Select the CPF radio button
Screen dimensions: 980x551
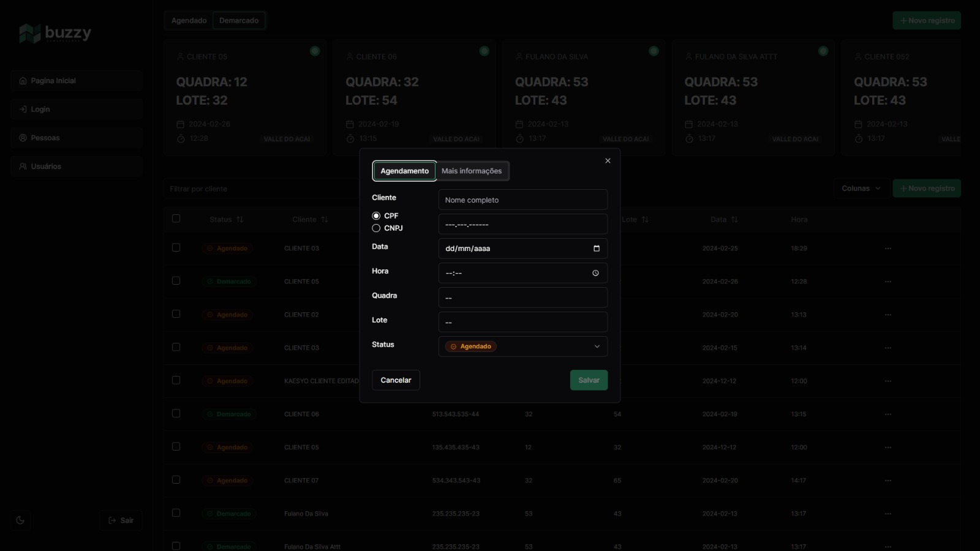pyautogui.click(x=376, y=216)
